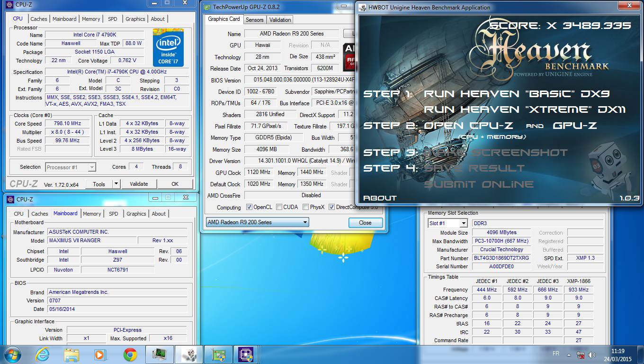Open Memory tab in Processor CPU-Z window
This screenshot has height=364, width=644.
pos(91,19)
